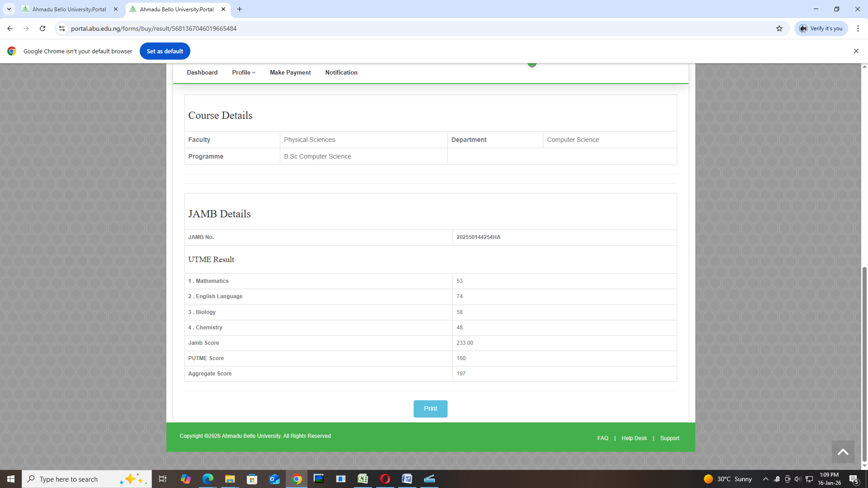The image size is (868, 488).
Task: Click Set as default button
Action: (165, 51)
